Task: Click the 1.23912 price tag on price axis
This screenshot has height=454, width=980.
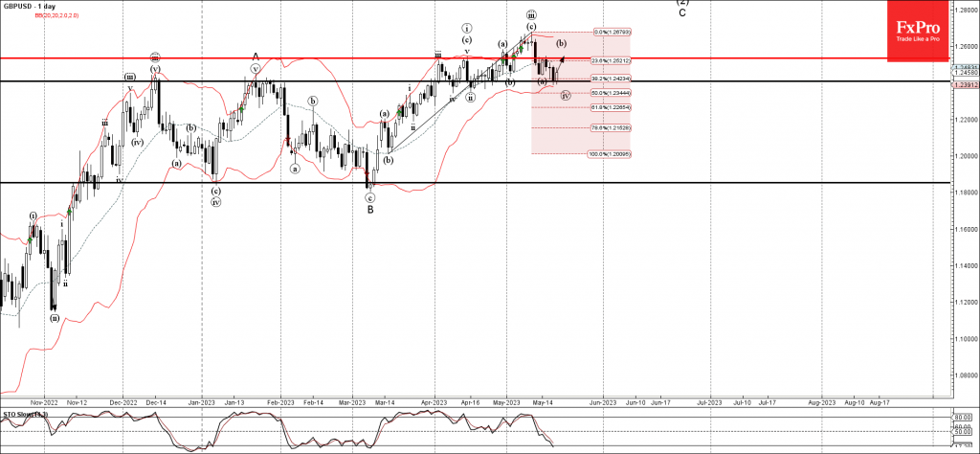Action: point(965,85)
